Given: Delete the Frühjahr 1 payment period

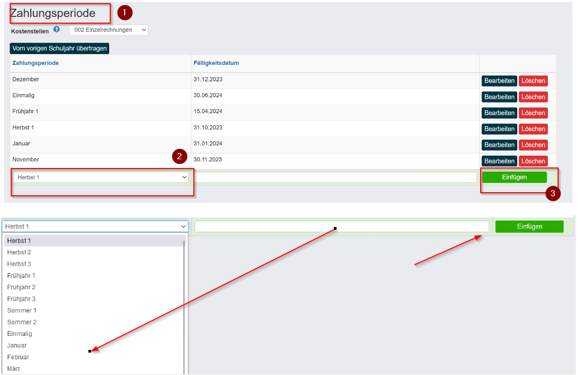Looking at the screenshot, I should 533,113.
